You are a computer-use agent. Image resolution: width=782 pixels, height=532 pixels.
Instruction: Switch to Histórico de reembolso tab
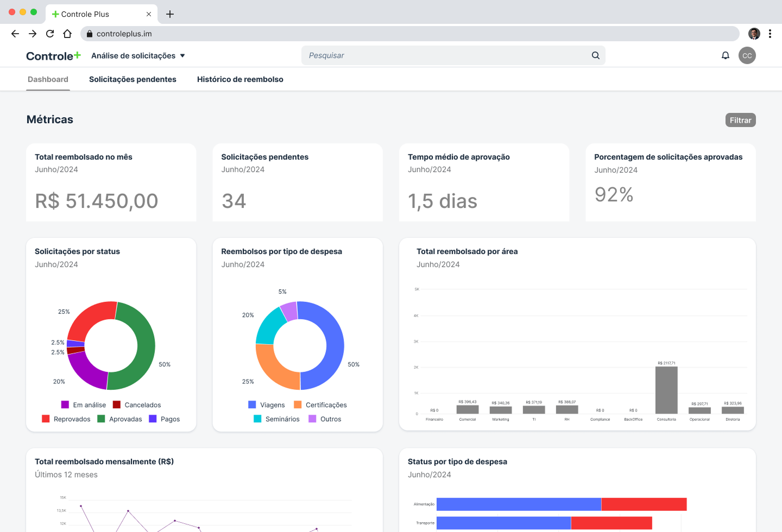pyautogui.click(x=240, y=79)
